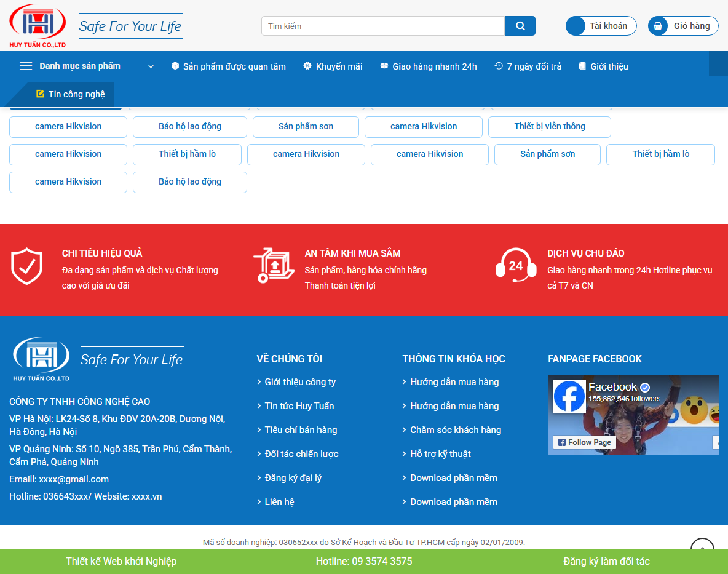The width and height of the screenshot is (728, 574).
Task: Open the shopping cart icon
Action: pyautogui.click(x=658, y=26)
